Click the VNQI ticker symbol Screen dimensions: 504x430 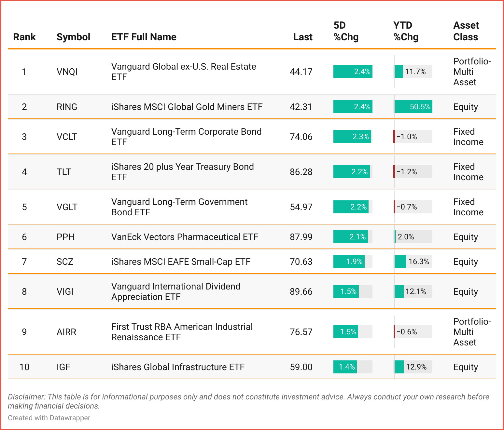point(67,72)
